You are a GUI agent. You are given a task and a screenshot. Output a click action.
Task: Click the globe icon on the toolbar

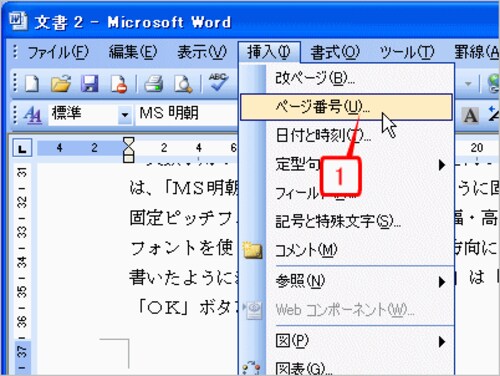493,83
